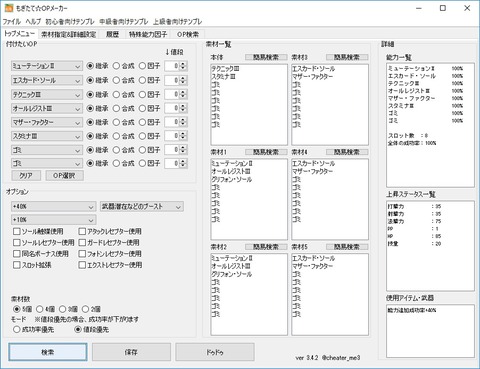
Task: Select 合成 for the スタミナIII row
Action: pyautogui.click(x=123, y=136)
